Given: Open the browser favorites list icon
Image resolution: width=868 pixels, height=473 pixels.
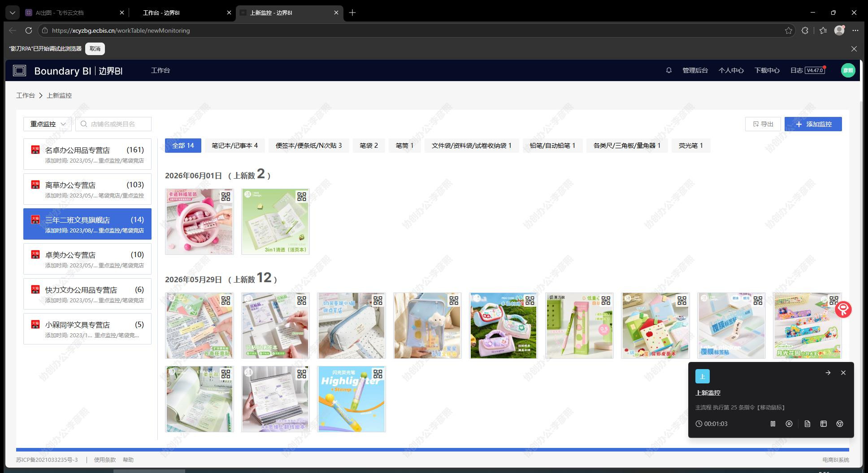Looking at the screenshot, I should [x=823, y=30].
